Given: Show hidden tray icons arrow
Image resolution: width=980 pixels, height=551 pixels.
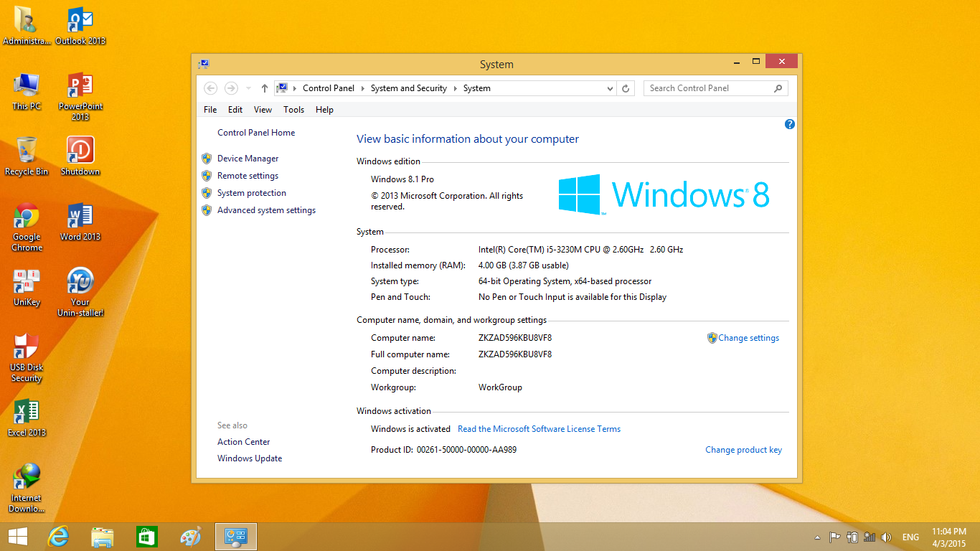Looking at the screenshot, I should (817, 537).
